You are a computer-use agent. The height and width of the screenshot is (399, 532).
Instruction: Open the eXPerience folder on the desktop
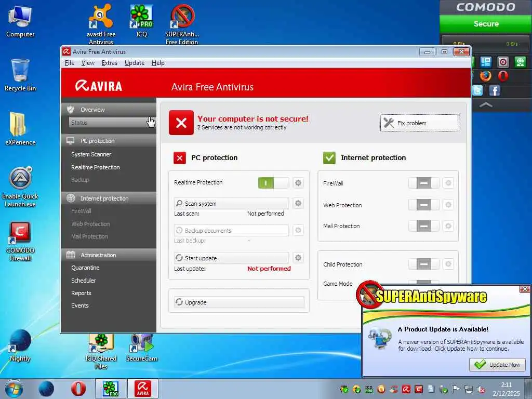(x=20, y=129)
